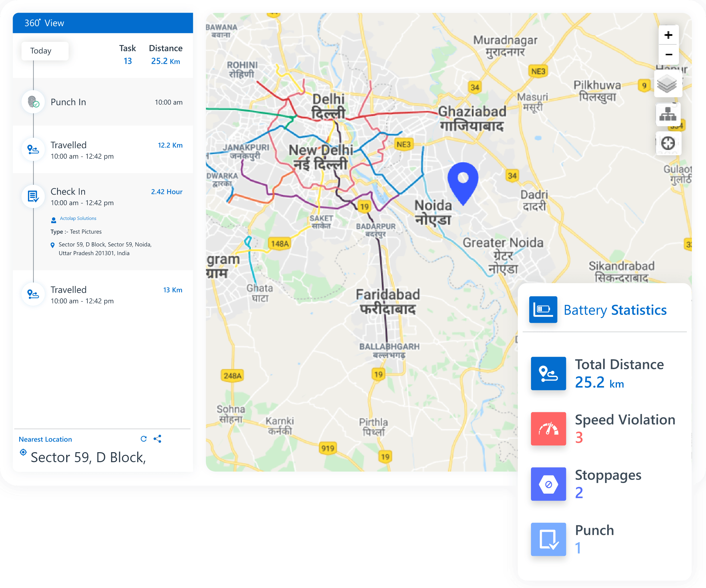Click the hierarchy tree icon on map
The image size is (706, 588).
(x=668, y=114)
